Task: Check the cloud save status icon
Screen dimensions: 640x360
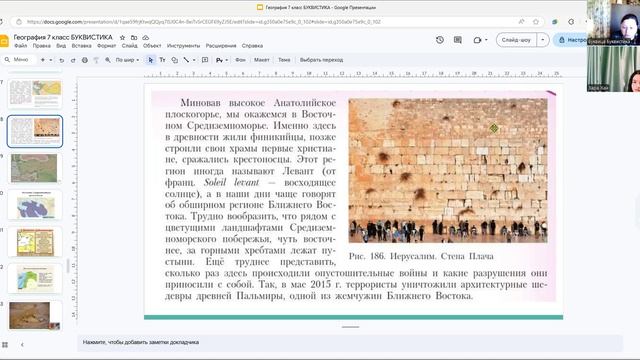Action: tap(145, 37)
